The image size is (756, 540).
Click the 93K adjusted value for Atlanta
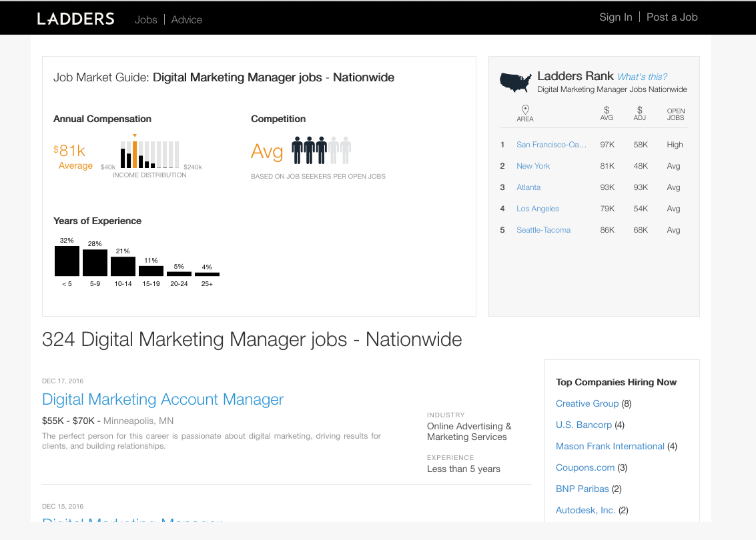(x=641, y=187)
